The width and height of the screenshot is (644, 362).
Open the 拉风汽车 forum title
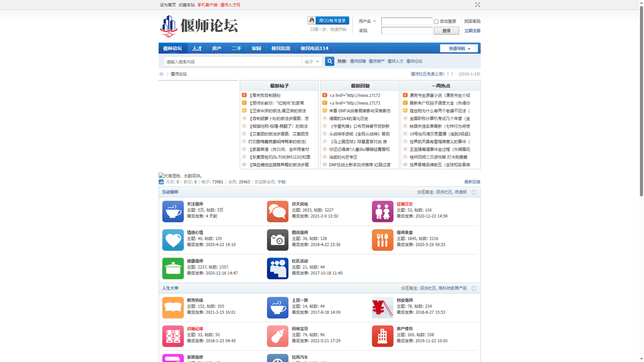(300, 357)
